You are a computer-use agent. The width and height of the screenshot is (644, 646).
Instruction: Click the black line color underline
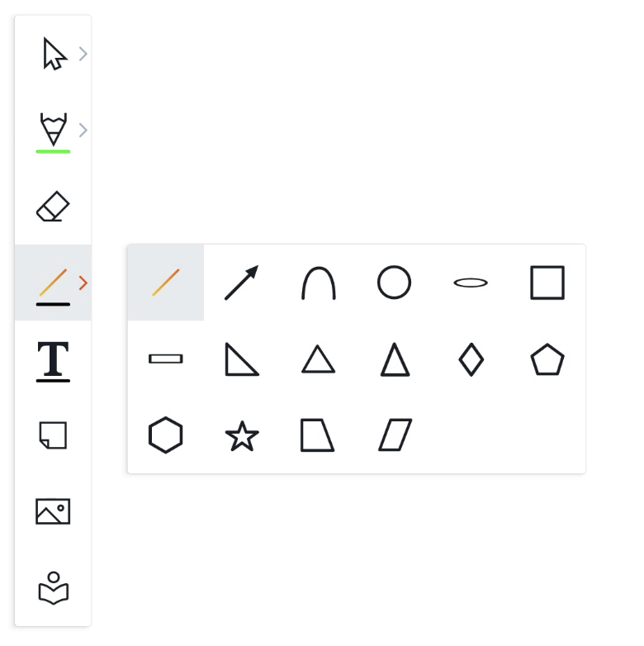(53, 304)
